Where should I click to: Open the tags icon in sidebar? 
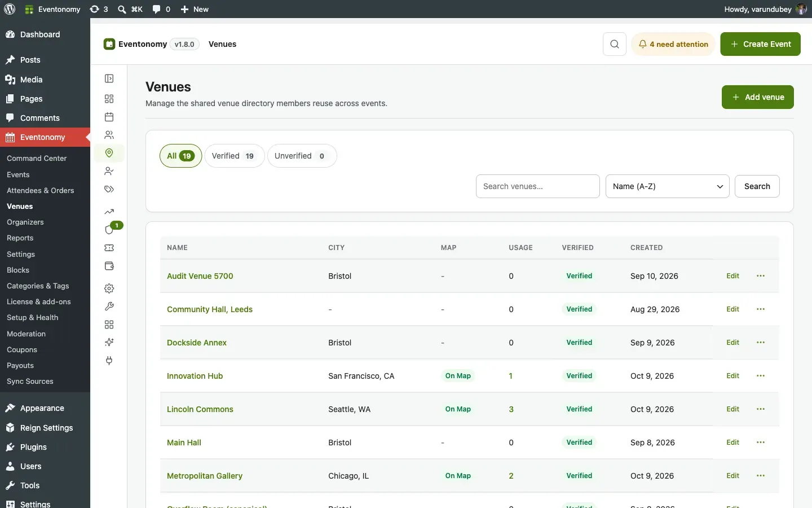109,189
